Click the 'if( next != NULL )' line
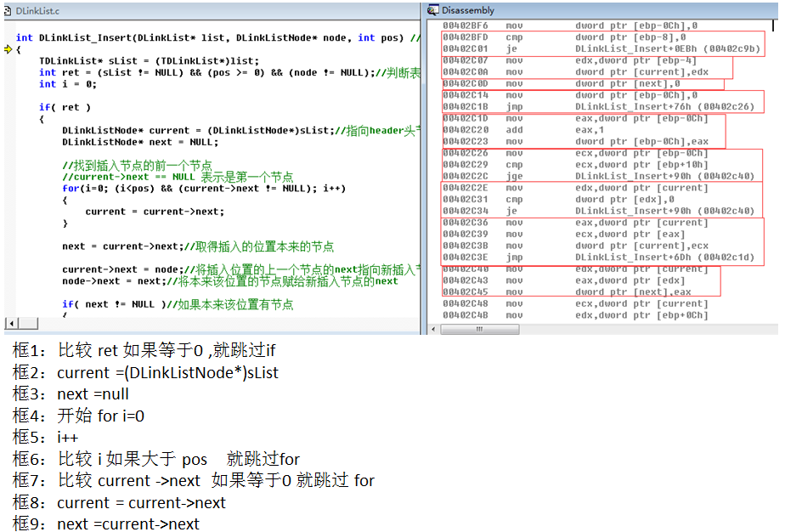 coord(178,304)
